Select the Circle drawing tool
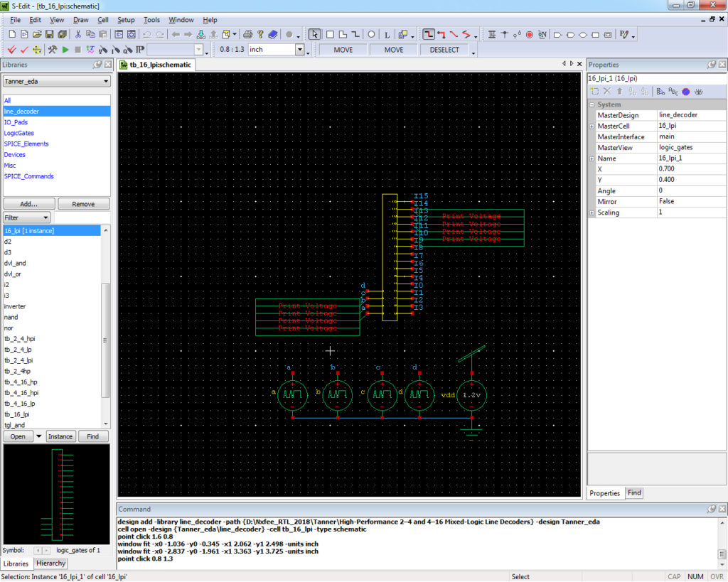Screen dimensions: 728x582 click(x=371, y=33)
